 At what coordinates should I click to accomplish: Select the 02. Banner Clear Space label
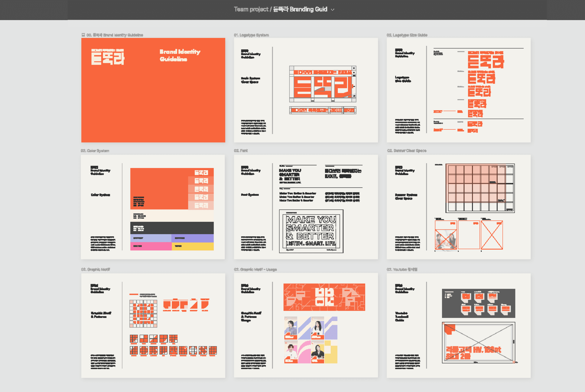click(407, 151)
